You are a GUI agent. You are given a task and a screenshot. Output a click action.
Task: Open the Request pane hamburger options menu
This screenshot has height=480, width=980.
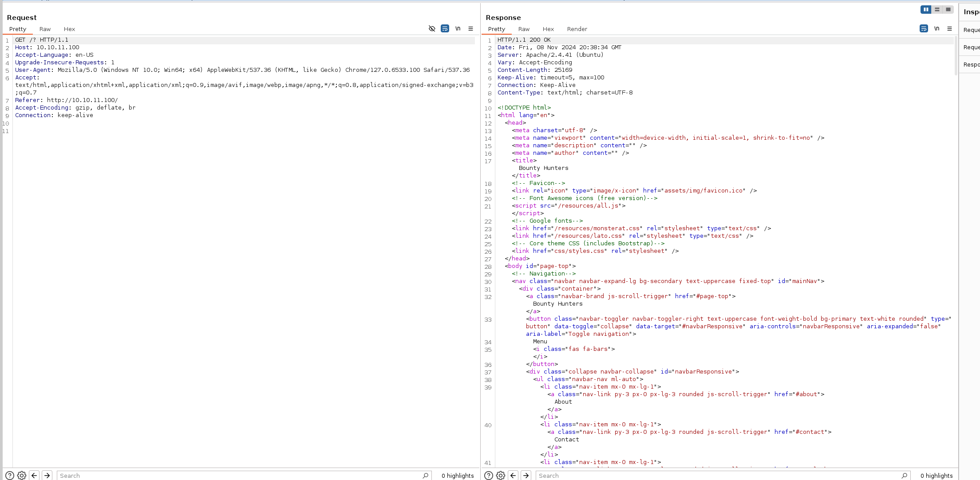pos(470,28)
